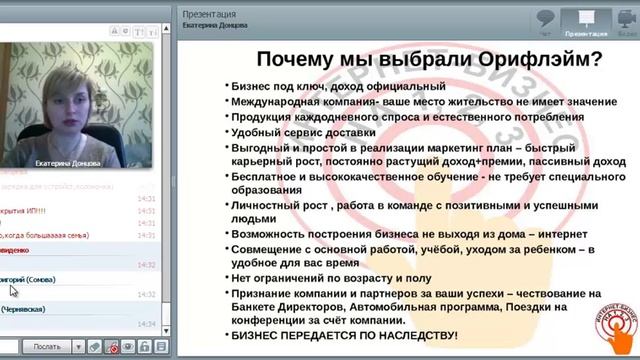Image resolution: width=640 pixels, height=360 pixels.
Task: Toggle the padlock icon in chat toolbar
Action: pos(144,347)
